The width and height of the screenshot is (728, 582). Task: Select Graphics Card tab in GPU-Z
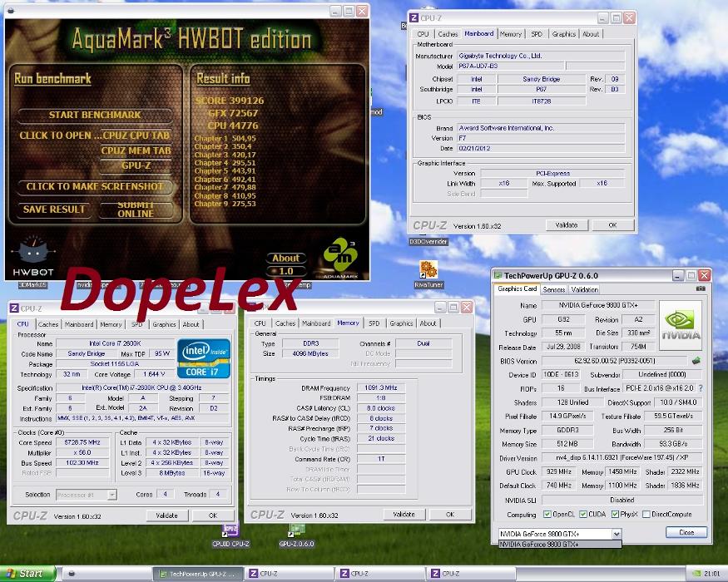click(x=518, y=289)
